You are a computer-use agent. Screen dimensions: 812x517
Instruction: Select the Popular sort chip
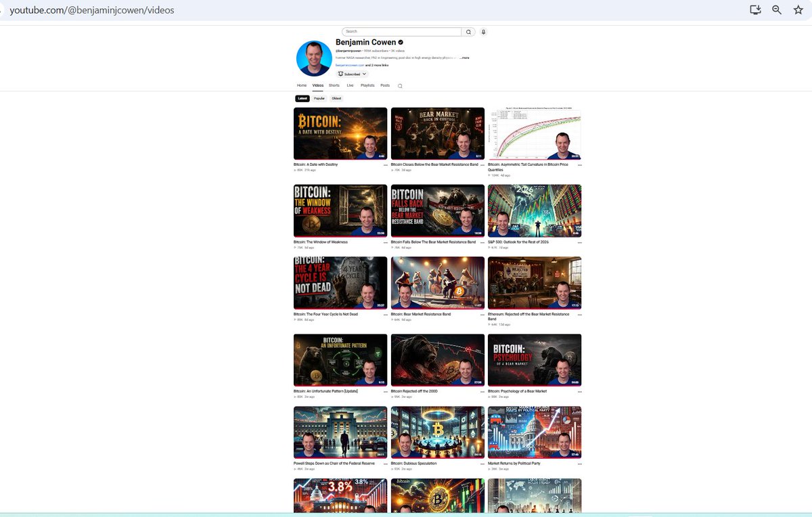coord(319,99)
